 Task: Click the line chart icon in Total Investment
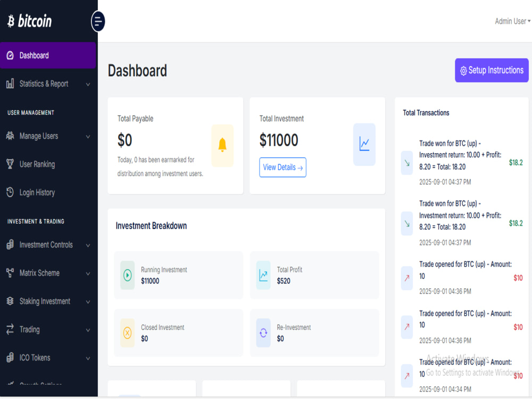pos(364,145)
